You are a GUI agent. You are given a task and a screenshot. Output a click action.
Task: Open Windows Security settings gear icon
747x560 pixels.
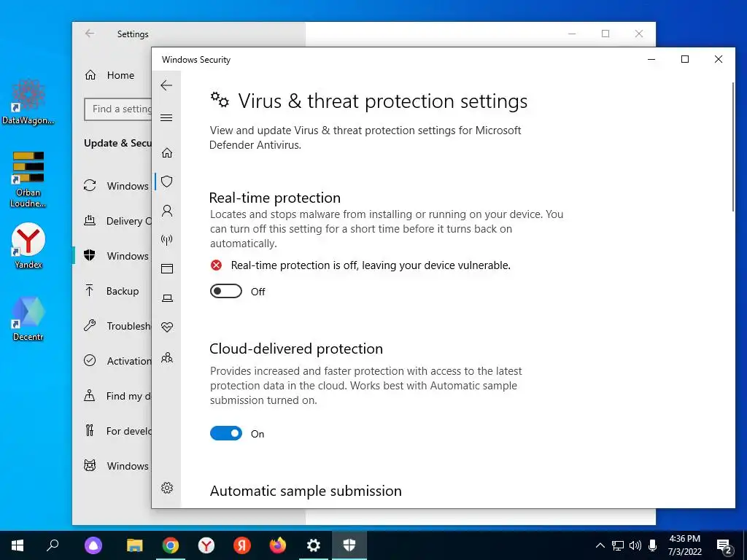pyautogui.click(x=167, y=488)
